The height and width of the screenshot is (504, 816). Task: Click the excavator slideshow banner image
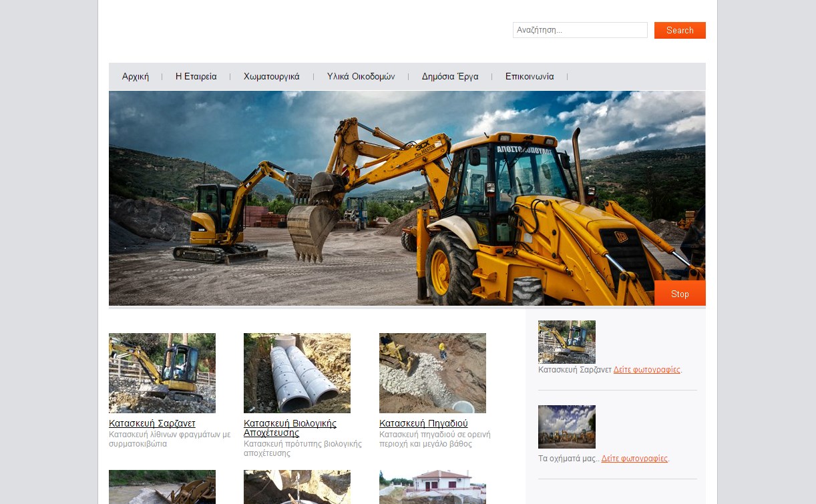tap(407, 198)
